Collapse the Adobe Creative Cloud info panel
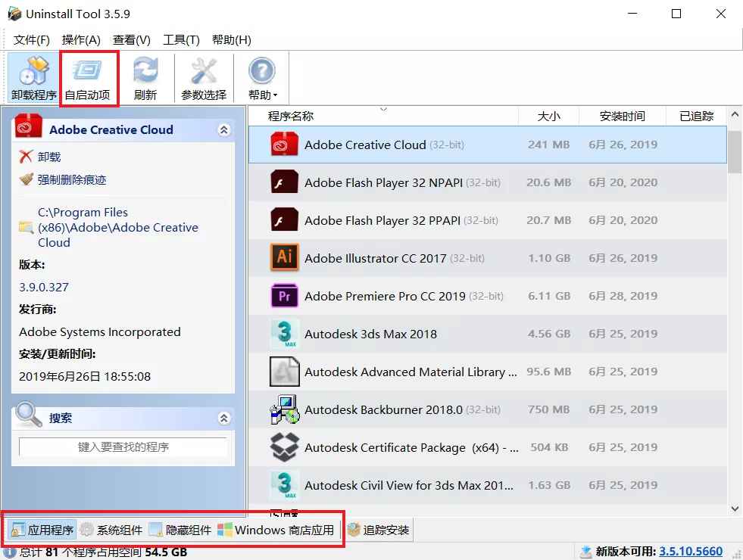The image size is (743, 560). tap(223, 129)
